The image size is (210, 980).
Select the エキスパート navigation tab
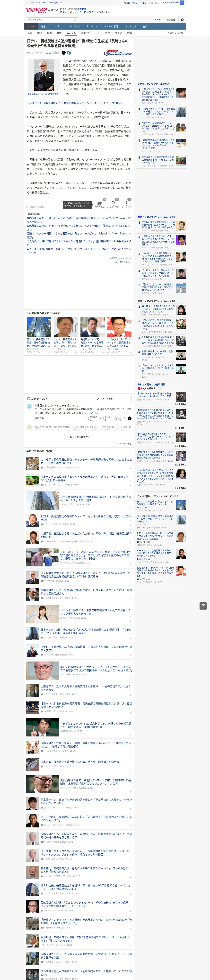[72, 27]
